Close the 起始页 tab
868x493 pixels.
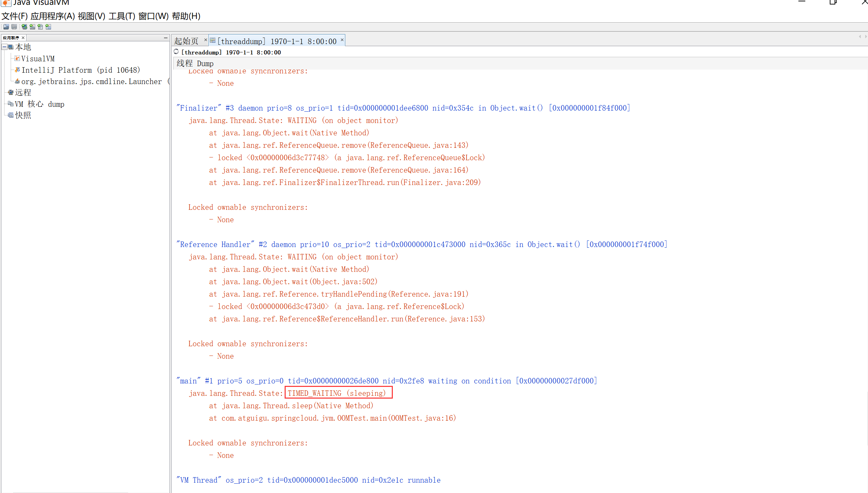pyautogui.click(x=206, y=40)
